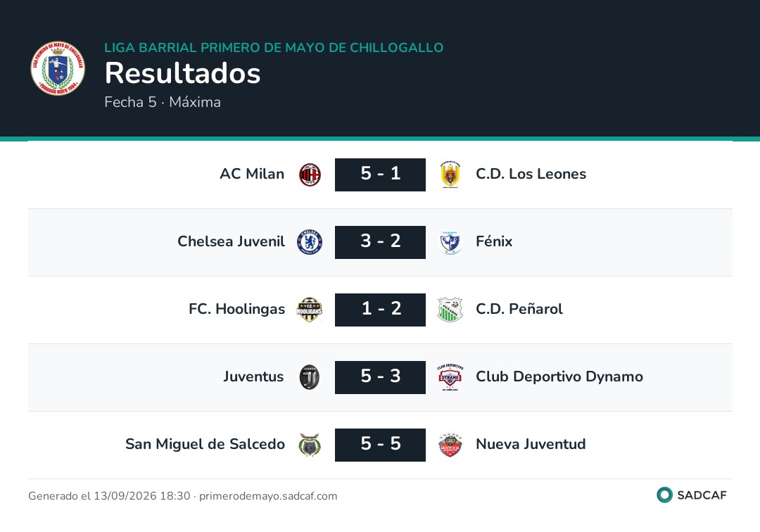Screen dimensions: 760x532
Task: Click the Juventus J logo
Action: click(x=310, y=377)
